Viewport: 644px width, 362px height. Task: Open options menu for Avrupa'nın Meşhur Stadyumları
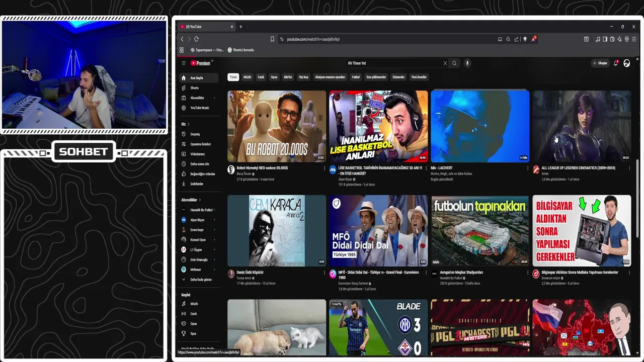pyautogui.click(x=527, y=273)
